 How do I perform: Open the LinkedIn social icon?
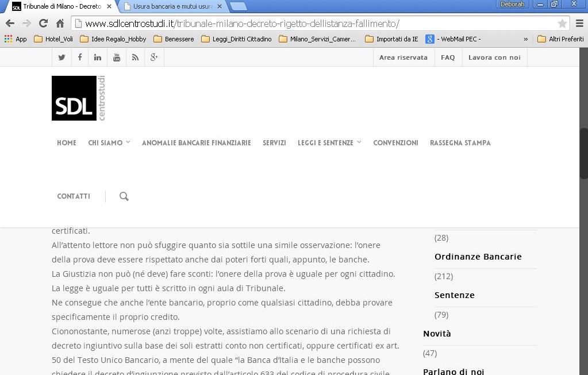point(98,57)
